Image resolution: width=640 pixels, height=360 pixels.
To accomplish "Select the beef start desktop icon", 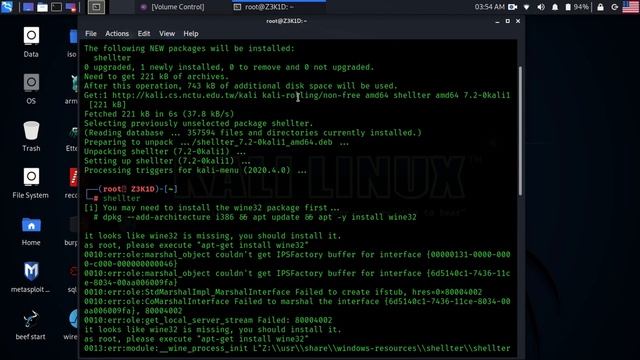I will point(31,325).
